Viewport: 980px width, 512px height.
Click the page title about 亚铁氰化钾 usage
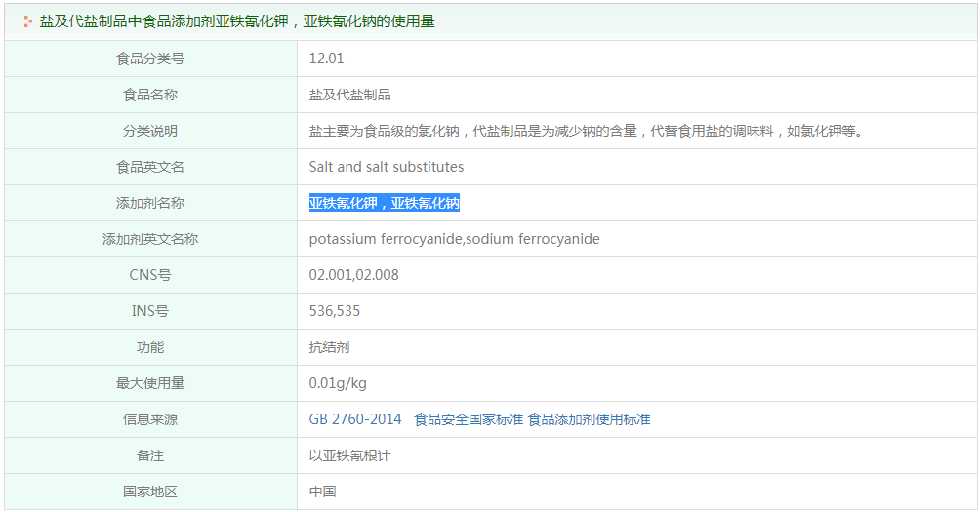tap(236, 21)
